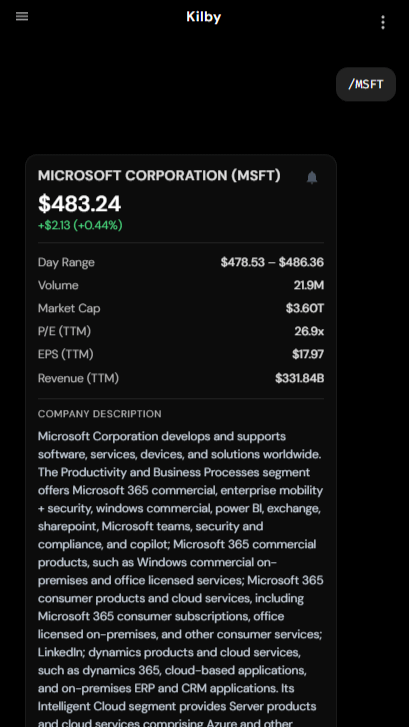This screenshot has height=727, width=409.
Task: Select the EPS (TTM) label
Action: click(x=66, y=355)
